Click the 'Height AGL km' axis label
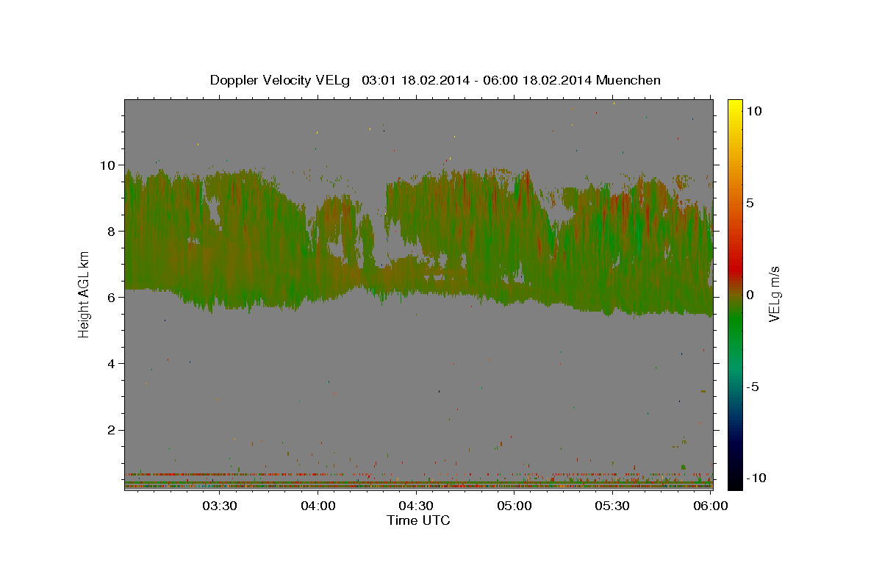Screen dimensions: 882x588 [85, 294]
